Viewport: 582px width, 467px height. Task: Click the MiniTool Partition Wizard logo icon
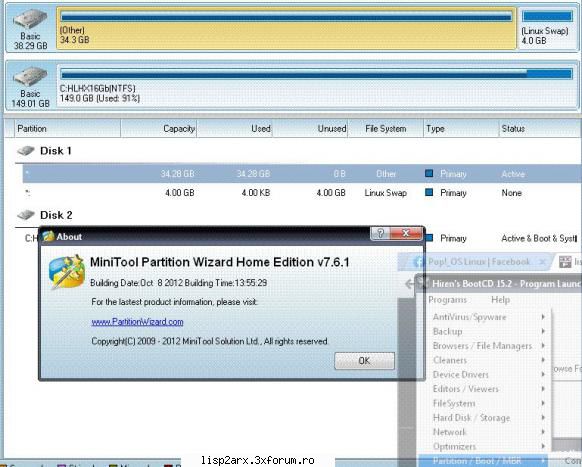66,272
